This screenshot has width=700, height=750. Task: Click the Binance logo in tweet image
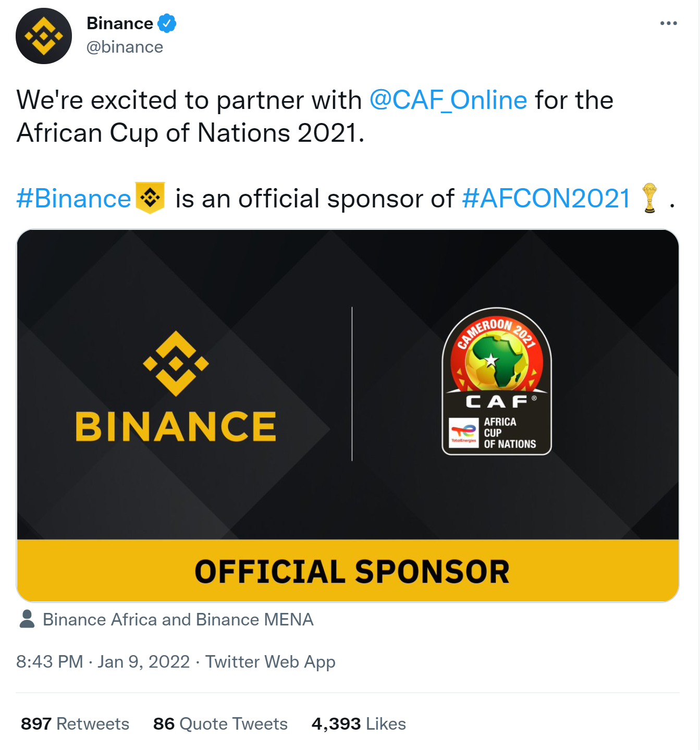176,386
